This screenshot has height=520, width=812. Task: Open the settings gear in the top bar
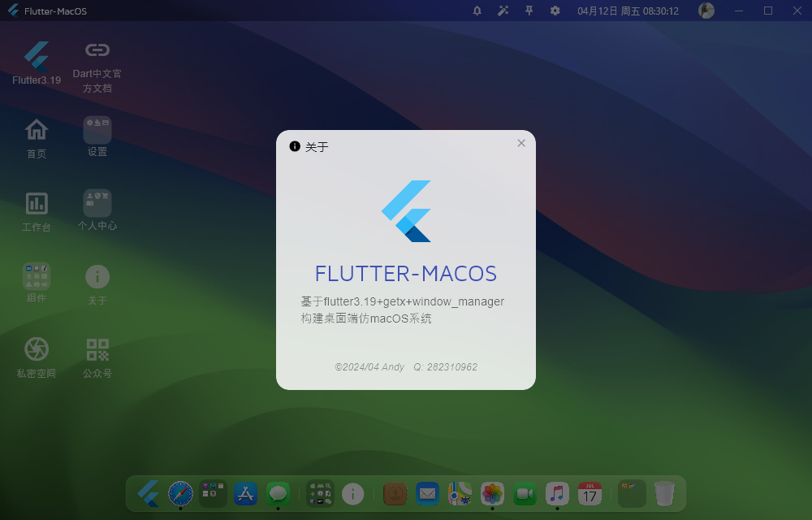555,11
